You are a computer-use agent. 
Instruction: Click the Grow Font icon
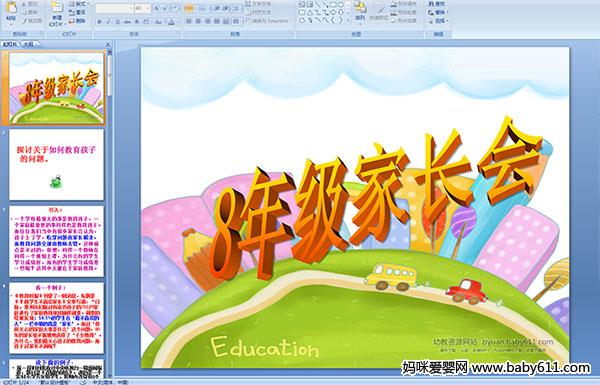click(x=156, y=8)
